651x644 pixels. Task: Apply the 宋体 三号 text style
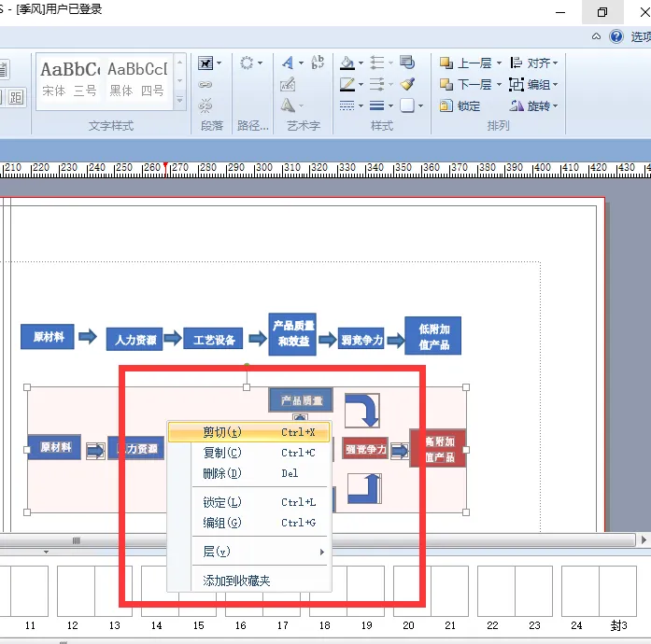pyautogui.click(x=70, y=79)
